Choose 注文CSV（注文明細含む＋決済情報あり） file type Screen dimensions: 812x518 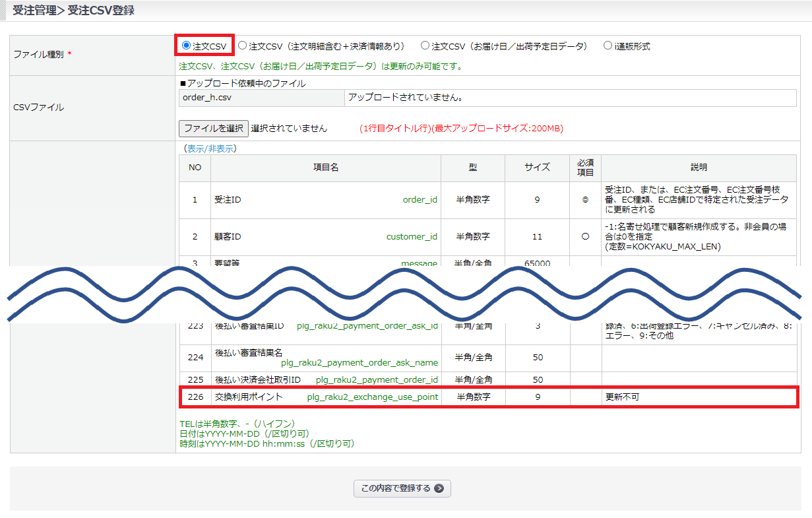click(243, 46)
